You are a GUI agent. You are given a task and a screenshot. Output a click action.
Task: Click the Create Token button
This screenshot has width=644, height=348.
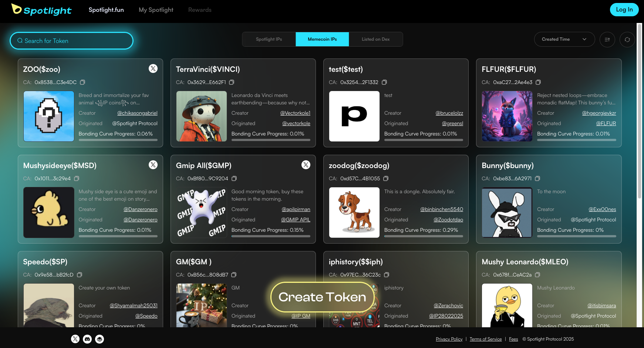(x=322, y=297)
